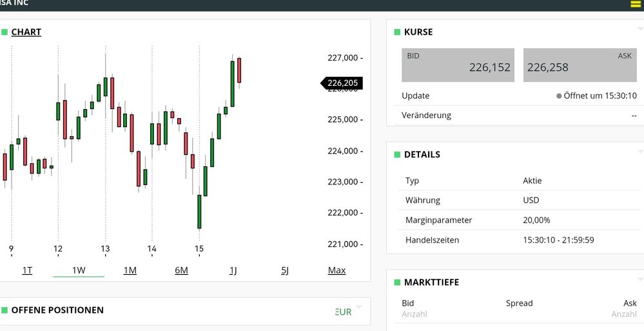
Task: Show the 6M chart period
Action: coord(181,270)
